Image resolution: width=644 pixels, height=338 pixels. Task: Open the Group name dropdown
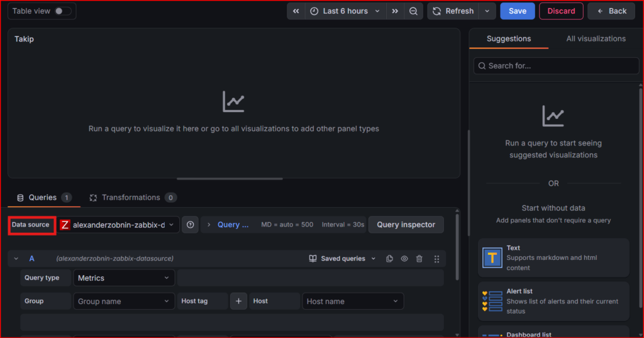(x=124, y=301)
